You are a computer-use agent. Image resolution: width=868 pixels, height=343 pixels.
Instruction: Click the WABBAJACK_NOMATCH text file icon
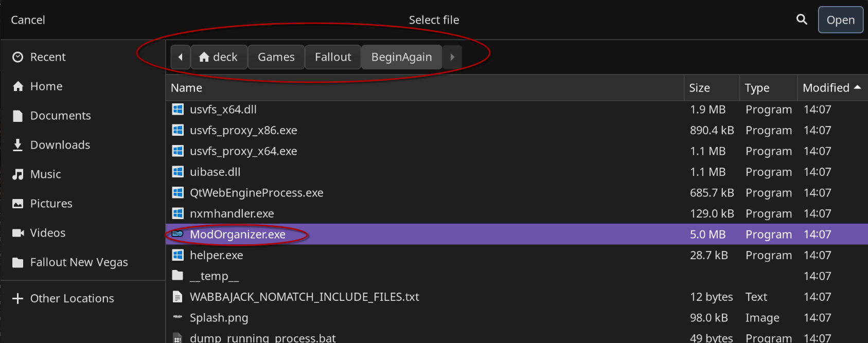pos(178,297)
